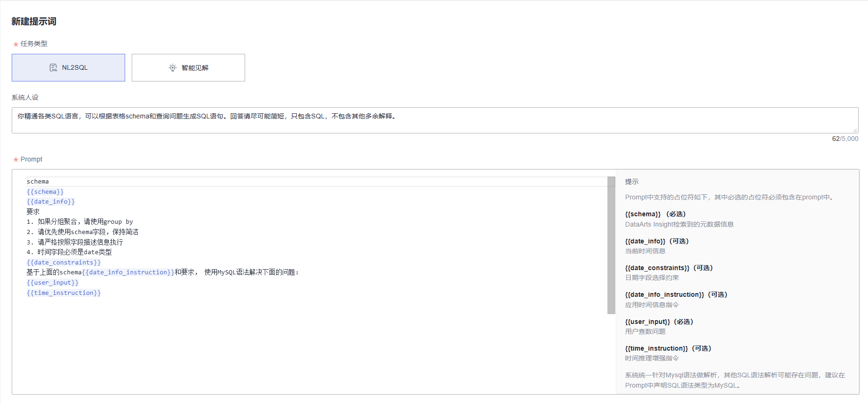Screen dimensions: 868x404
Task: Focus the 系统人设 text area
Action: pyautogui.click(x=435, y=120)
